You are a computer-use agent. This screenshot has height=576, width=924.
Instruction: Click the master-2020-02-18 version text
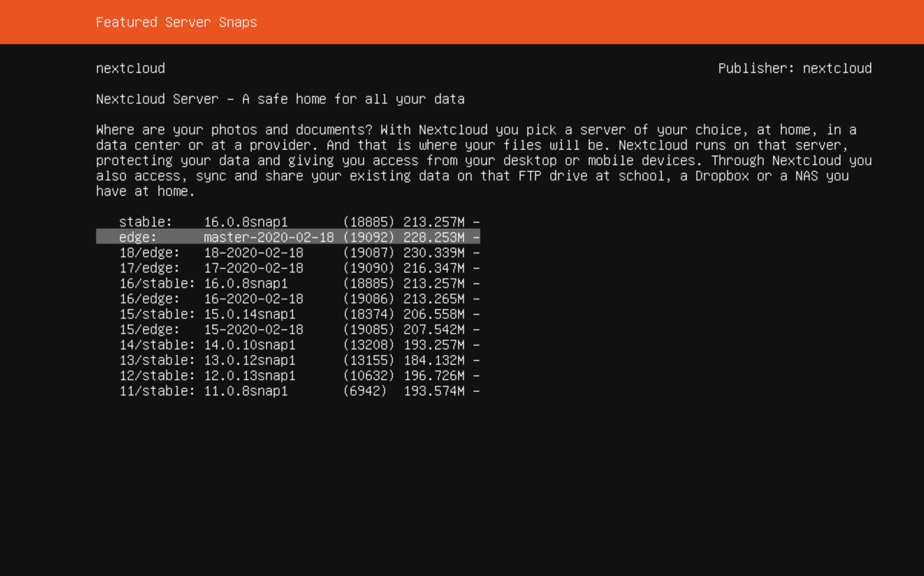pos(268,237)
